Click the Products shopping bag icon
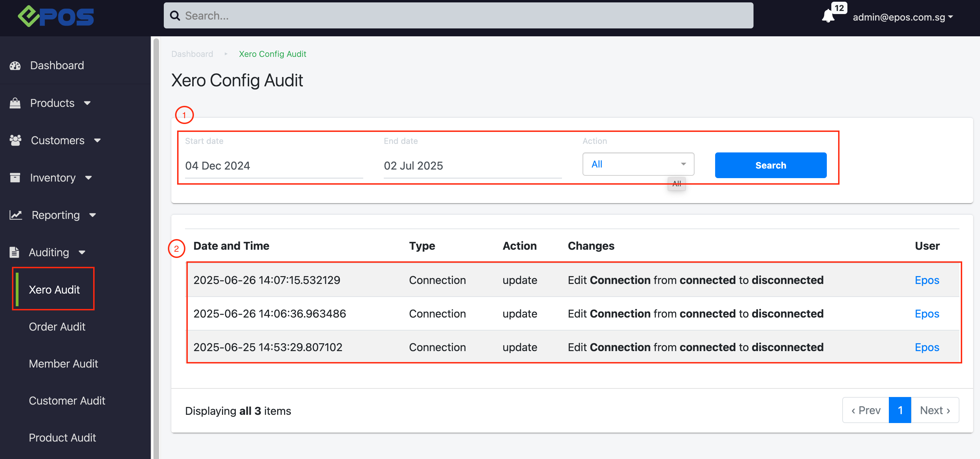Screen dimensions: 980x459 pos(15,103)
